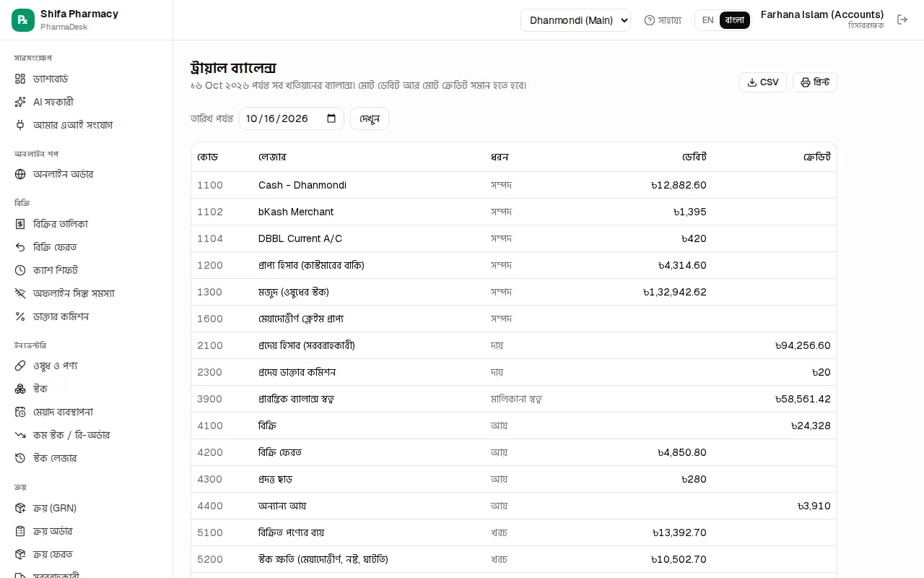Image resolution: width=924 pixels, height=578 pixels.
Task: Select ক্যাশ শিফট in the sidebar
Action: [x=87, y=270]
